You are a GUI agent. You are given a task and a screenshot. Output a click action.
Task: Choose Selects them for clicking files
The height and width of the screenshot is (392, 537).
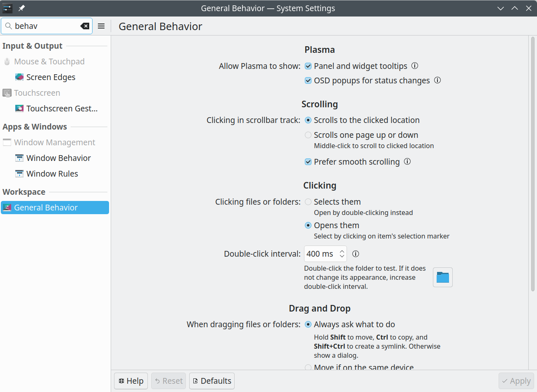[x=308, y=202]
